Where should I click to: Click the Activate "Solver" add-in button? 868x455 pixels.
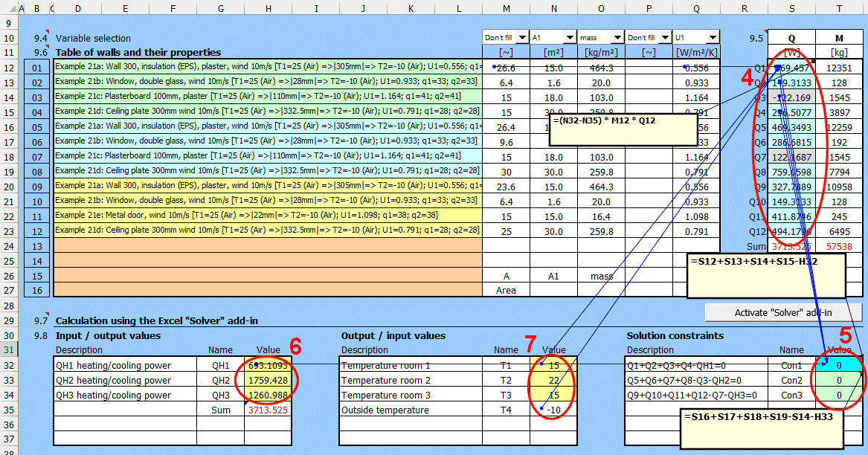[x=783, y=312]
